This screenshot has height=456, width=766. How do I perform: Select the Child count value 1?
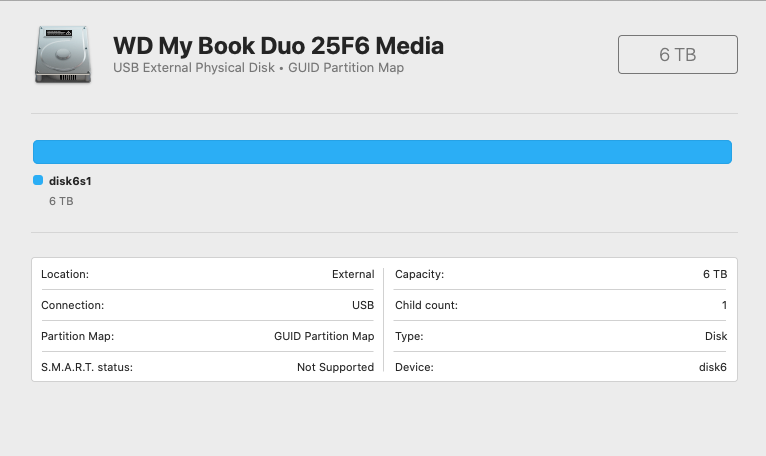tap(724, 305)
